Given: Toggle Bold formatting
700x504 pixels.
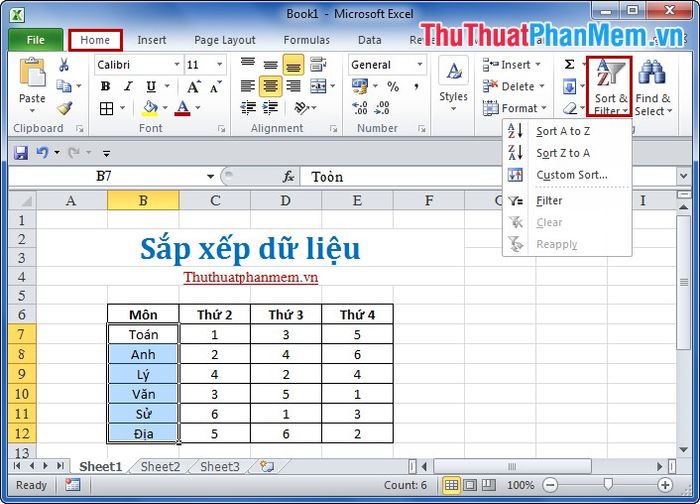Looking at the screenshot, I should click(105, 86).
